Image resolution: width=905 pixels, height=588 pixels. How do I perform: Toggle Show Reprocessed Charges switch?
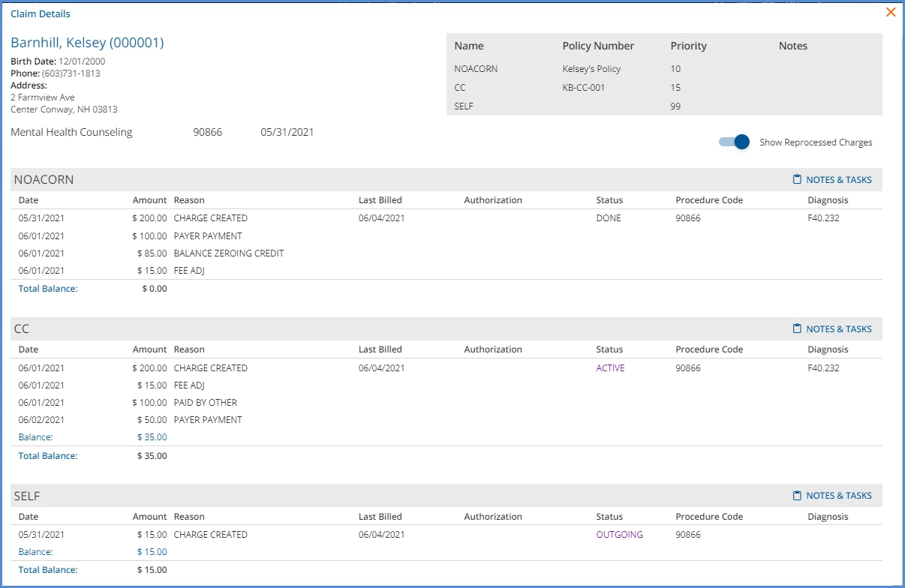(734, 142)
